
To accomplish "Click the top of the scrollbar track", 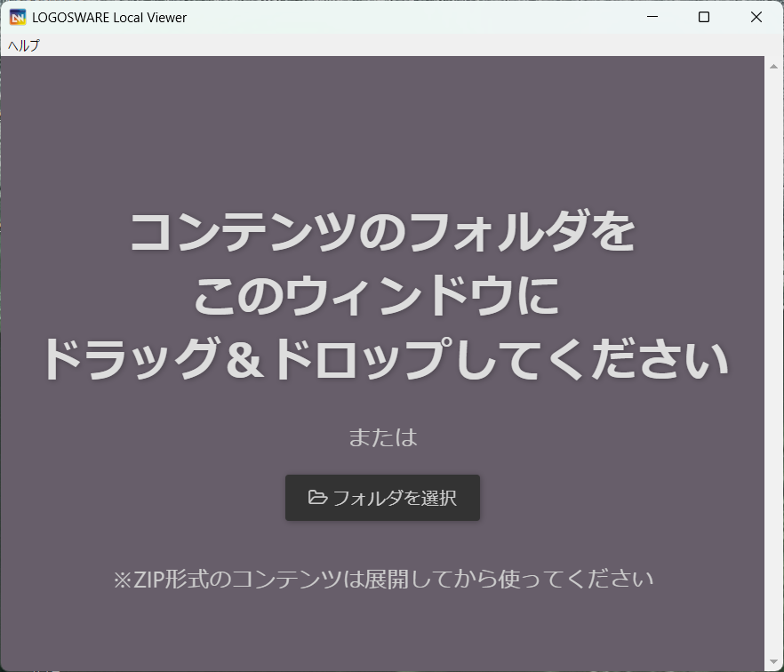I will (x=772, y=67).
